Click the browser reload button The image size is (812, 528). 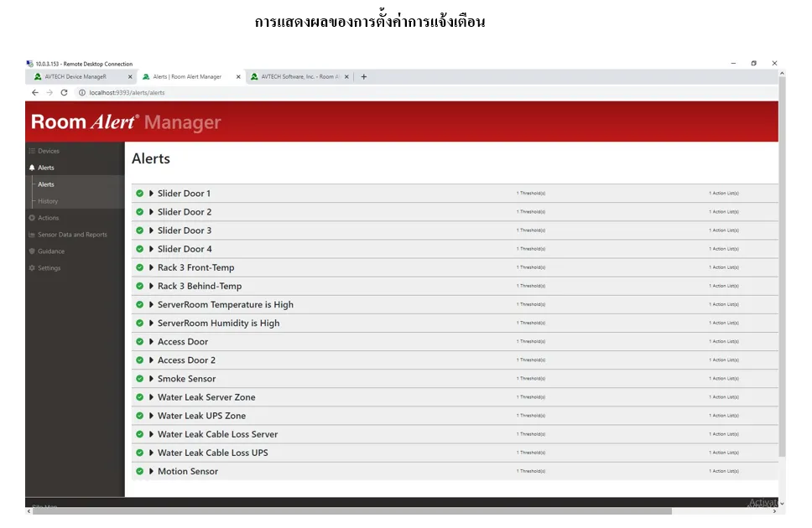64,92
